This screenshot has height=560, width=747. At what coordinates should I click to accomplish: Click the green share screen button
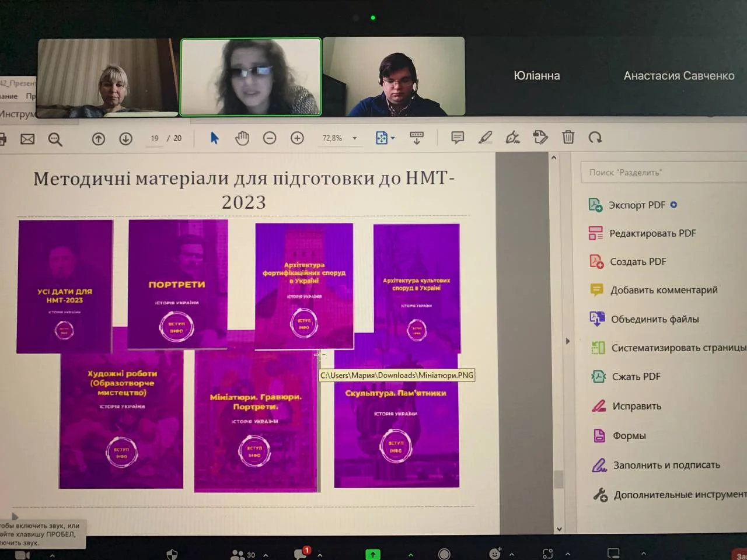373,554
